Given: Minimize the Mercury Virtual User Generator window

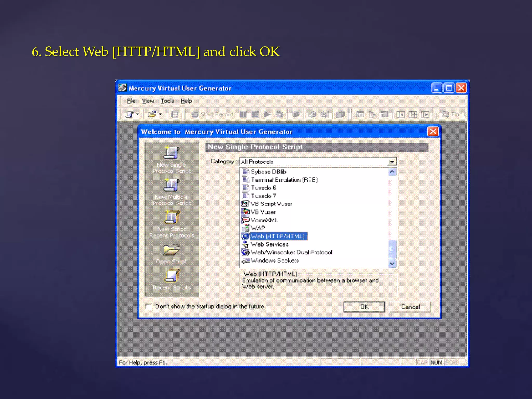Looking at the screenshot, I should coord(436,88).
